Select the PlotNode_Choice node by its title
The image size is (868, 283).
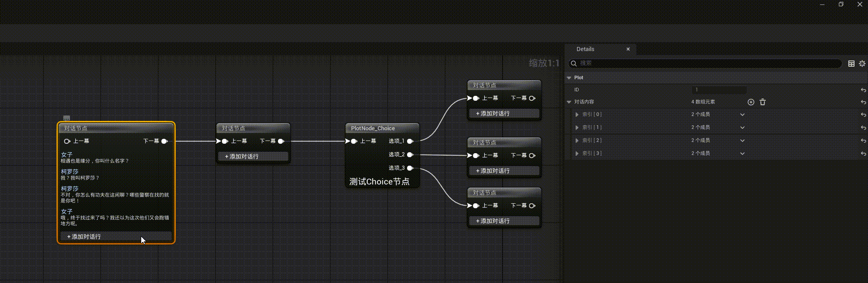(373, 128)
